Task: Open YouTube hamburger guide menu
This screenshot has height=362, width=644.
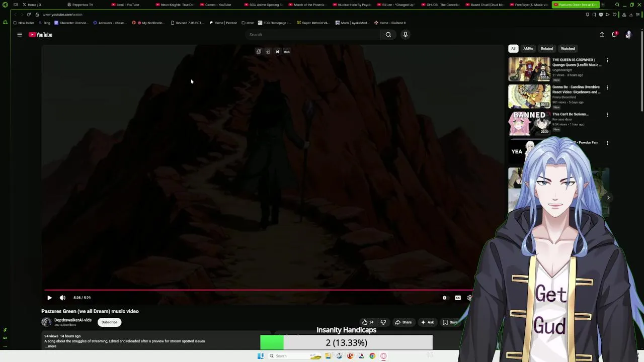Action: (x=20, y=35)
